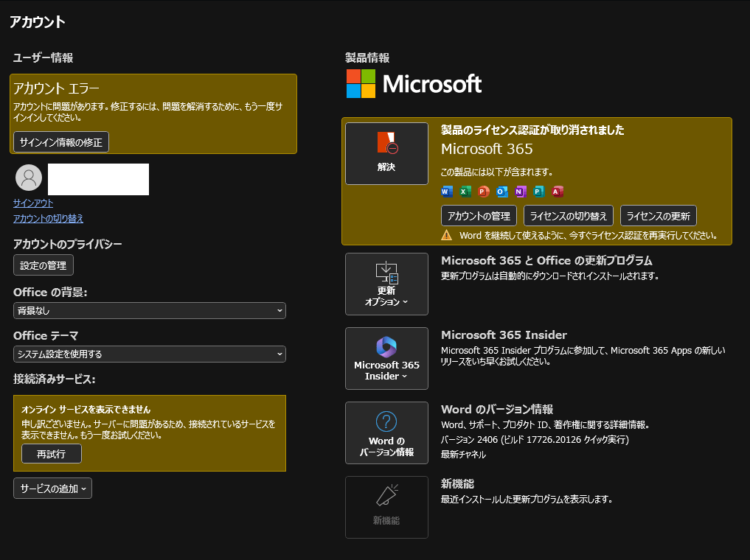
Task: Click the warning triangle icon
Action: [x=446, y=235]
